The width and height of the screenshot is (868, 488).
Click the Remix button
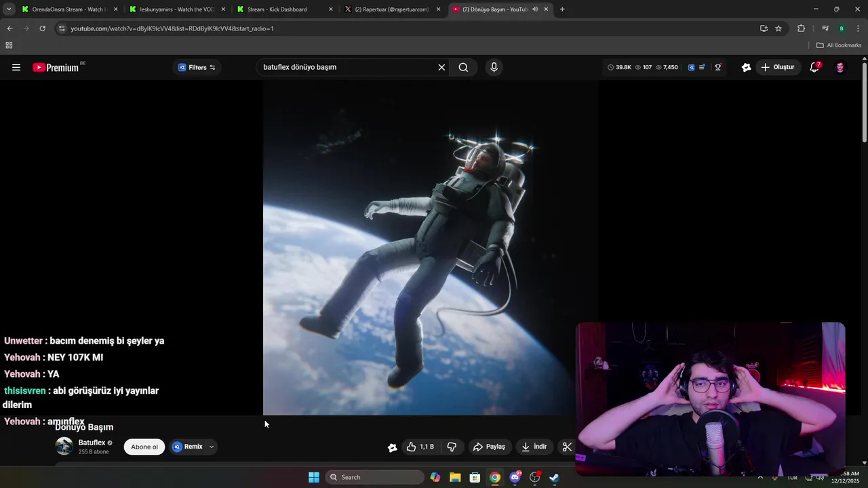tap(188, 447)
